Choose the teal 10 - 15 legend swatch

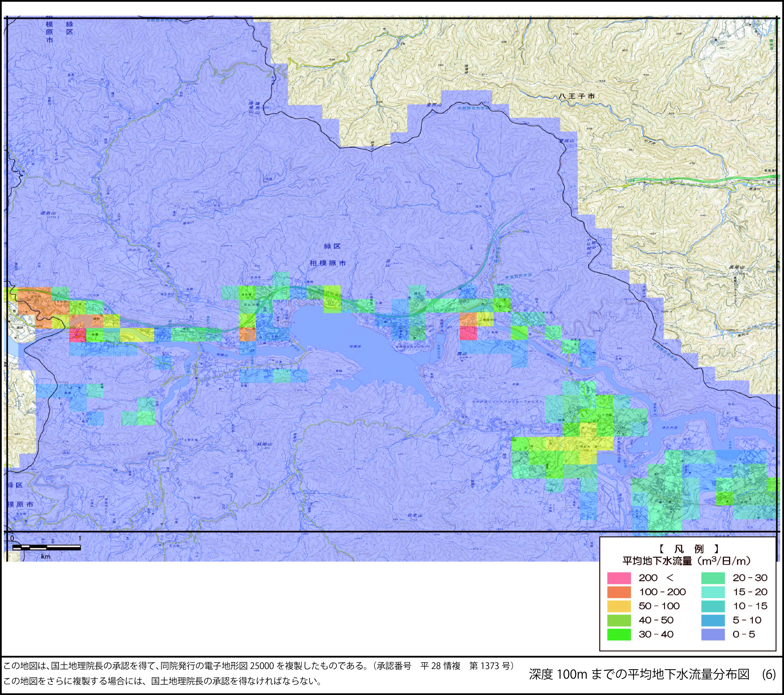(x=713, y=606)
